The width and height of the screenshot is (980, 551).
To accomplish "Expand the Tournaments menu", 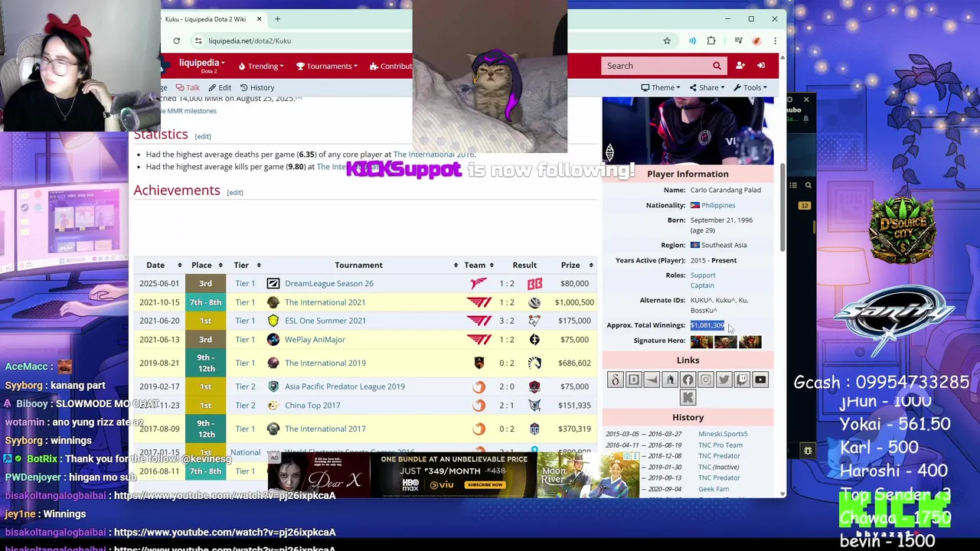I will tap(327, 67).
